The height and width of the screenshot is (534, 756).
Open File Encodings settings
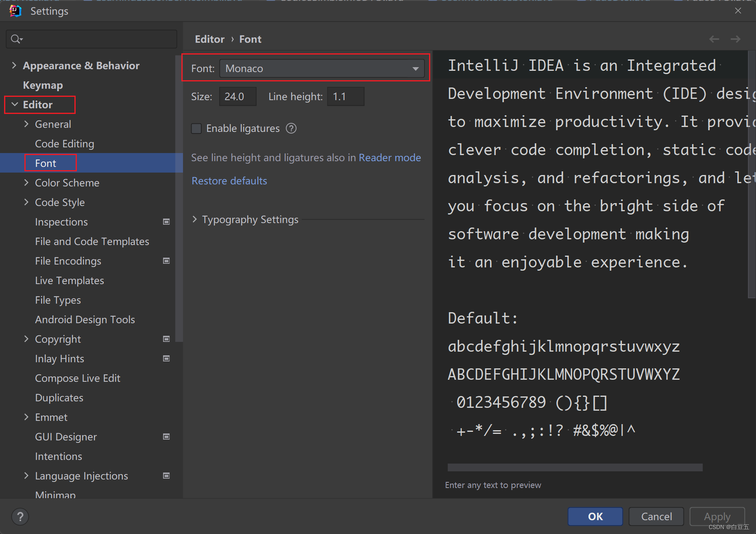[x=68, y=261]
